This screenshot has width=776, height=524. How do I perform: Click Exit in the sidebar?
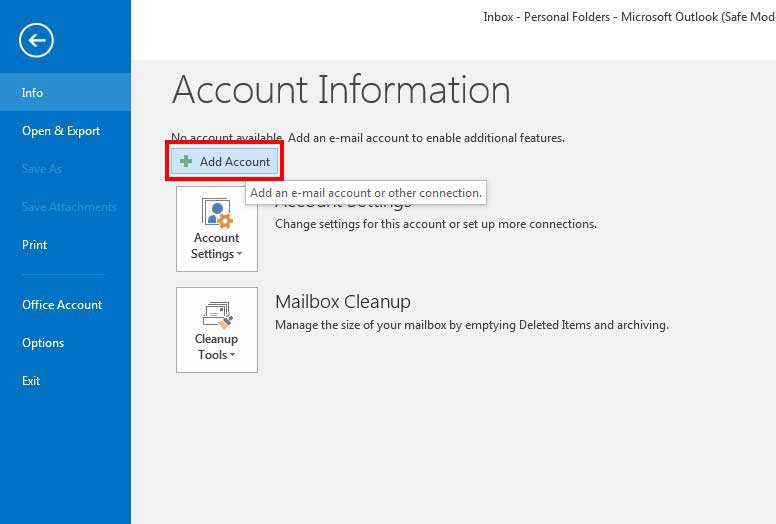click(x=65, y=381)
